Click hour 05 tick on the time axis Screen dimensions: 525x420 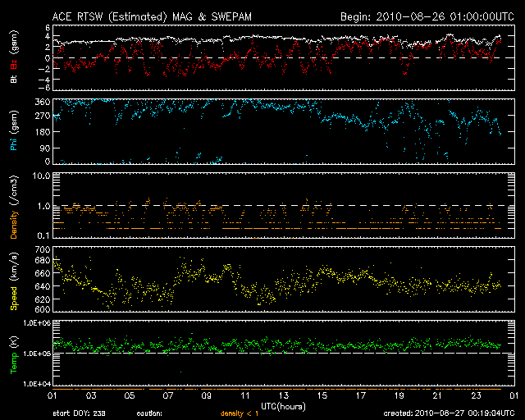pos(129,395)
